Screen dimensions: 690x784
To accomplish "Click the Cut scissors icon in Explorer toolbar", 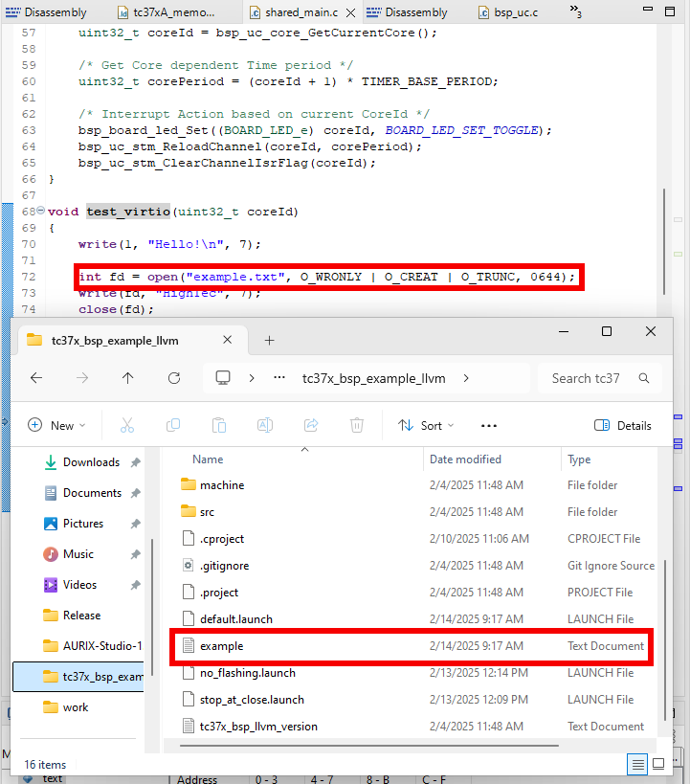I will 127,425.
